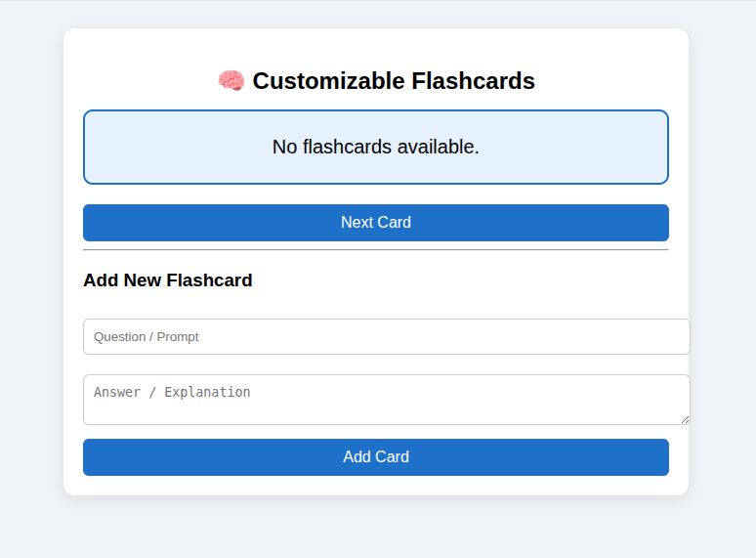
Task: Click the 'Question / Prompt' placeholder text
Action: click(x=147, y=336)
